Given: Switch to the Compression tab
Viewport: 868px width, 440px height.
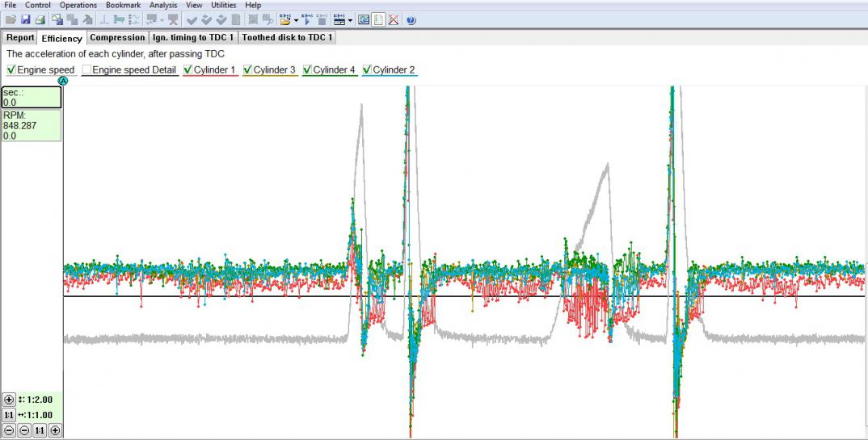Looking at the screenshot, I should [x=117, y=37].
